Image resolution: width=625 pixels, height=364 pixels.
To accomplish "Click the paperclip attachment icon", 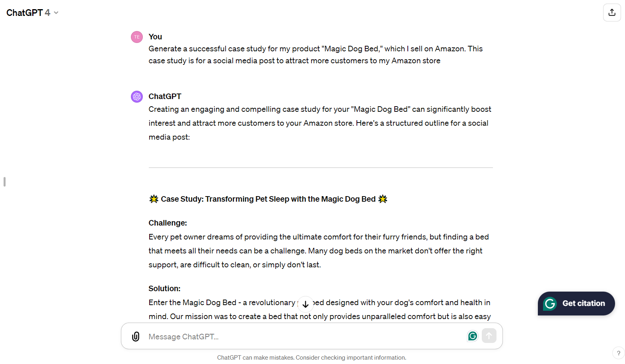I will coord(136,336).
